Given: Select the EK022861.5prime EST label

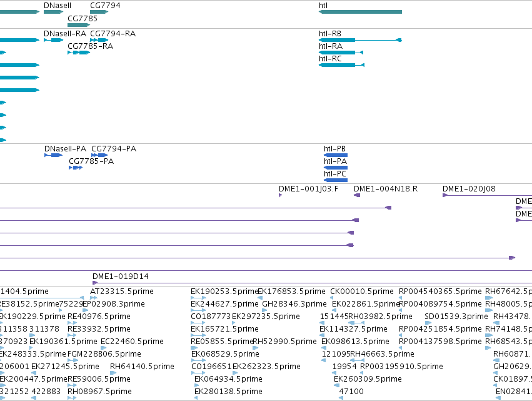Looking at the screenshot, I should [x=366, y=304].
